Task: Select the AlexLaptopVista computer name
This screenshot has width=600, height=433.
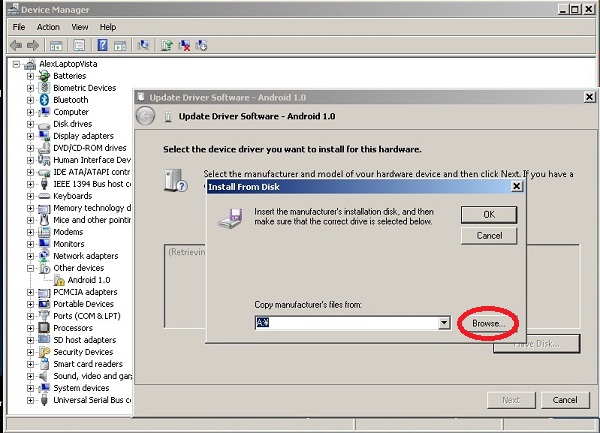Action: pos(68,64)
